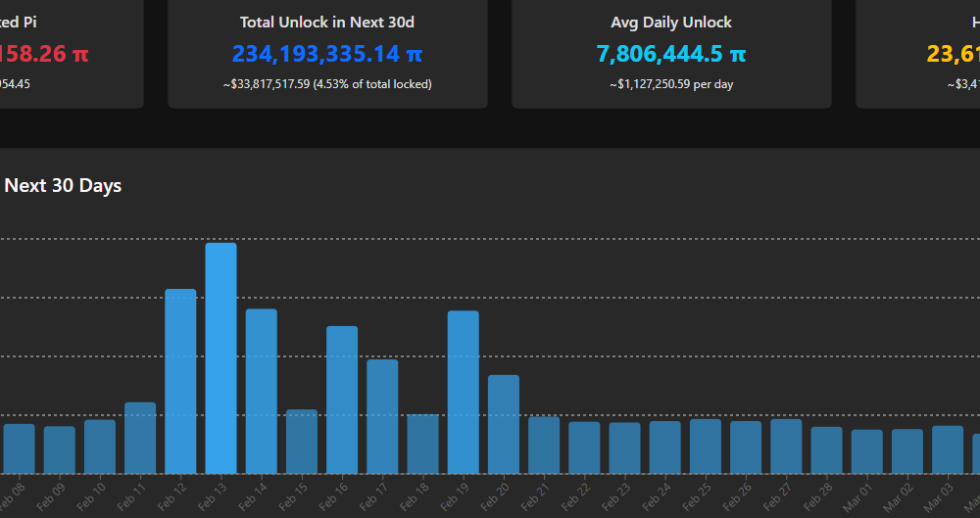Select the Feb 18 bar
Image resolution: width=980 pixels, height=518 pixels.
(422, 444)
